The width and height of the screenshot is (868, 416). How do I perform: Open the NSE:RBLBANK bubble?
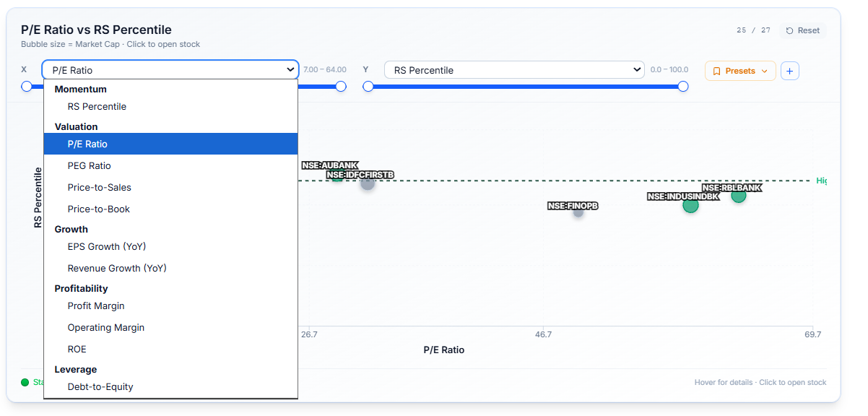click(738, 195)
